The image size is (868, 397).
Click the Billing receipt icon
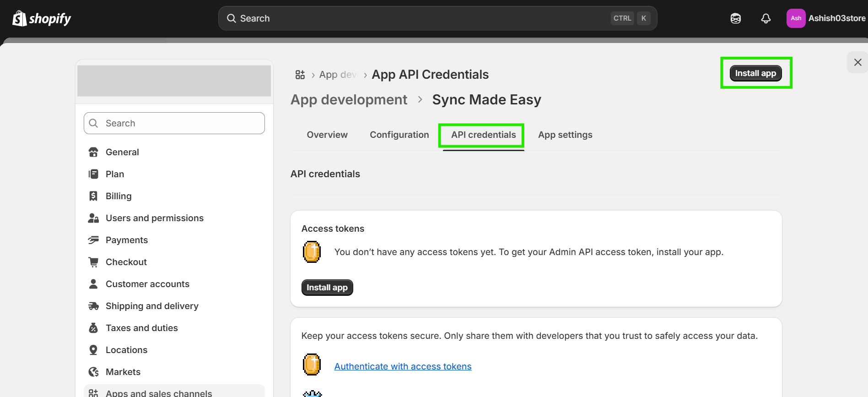93,196
